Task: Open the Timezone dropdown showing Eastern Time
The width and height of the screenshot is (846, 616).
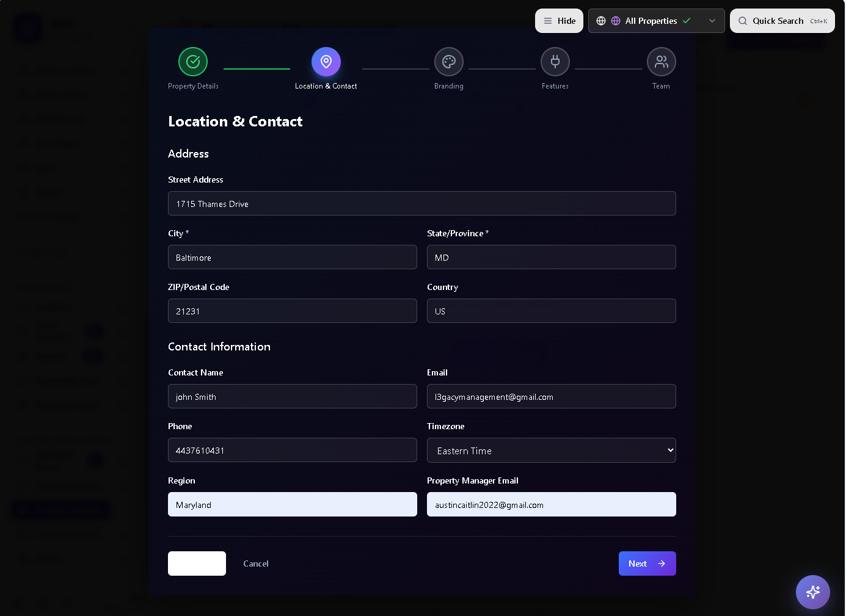Action: click(x=551, y=451)
